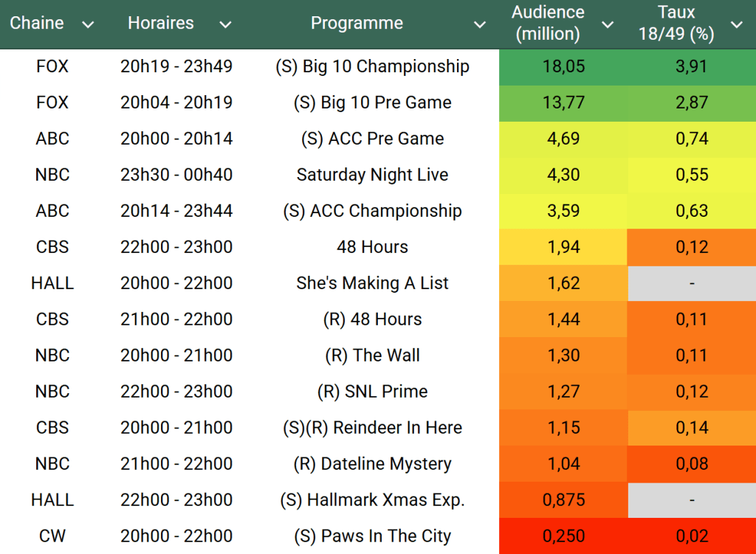Image resolution: width=756 pixels, height=554 pixels.
Task: Click the 23h30 - 00h40 time cell
Action: pyautogui.click(x=176, y=175)
